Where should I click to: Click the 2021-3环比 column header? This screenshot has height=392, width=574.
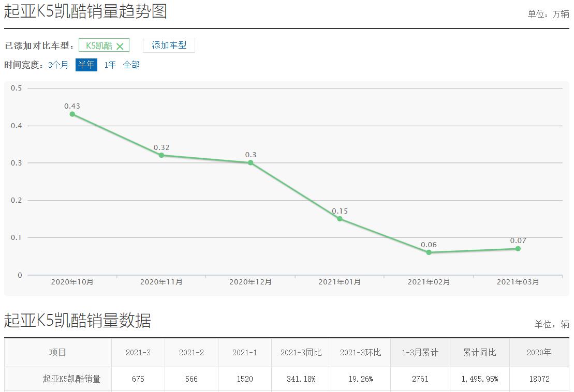pos(361,353)
